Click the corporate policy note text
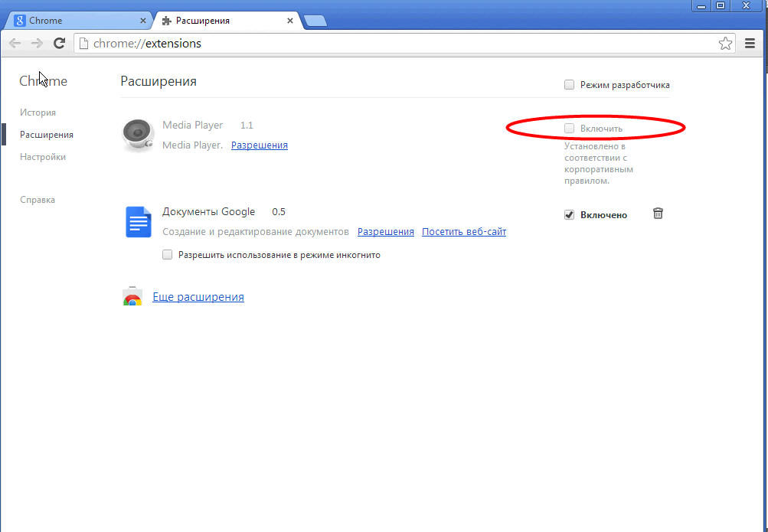 [599, 164]
